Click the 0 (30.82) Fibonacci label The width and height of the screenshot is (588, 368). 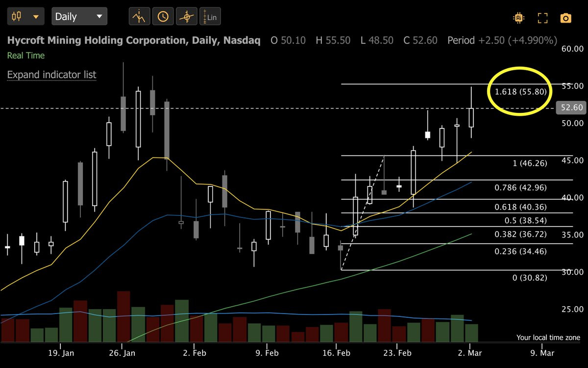click(x=530, y=278)
